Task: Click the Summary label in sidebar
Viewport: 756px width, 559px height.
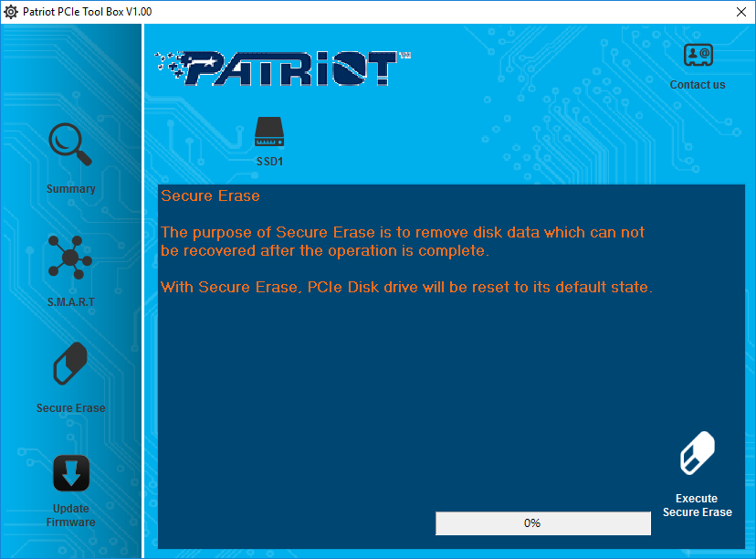Action: coord(71,188)
